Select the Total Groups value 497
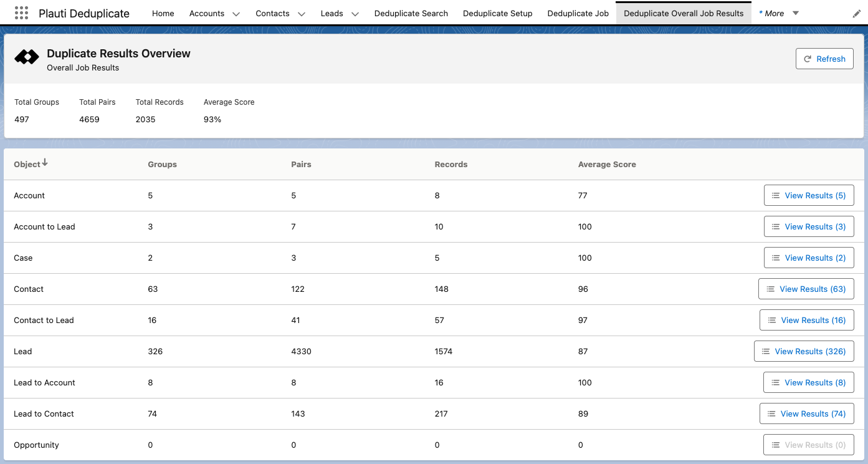868x464 pixels. [22, 119]
